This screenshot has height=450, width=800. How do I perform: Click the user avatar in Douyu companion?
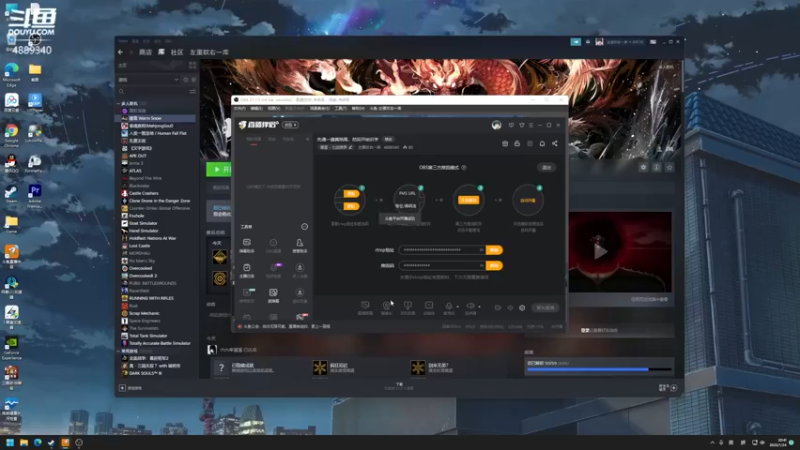click(x=496, y=125)
